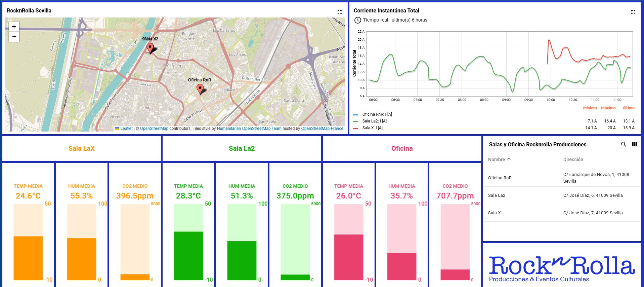
Task: Click the 51.3% humidity value
Action: [x=242, y=196]
